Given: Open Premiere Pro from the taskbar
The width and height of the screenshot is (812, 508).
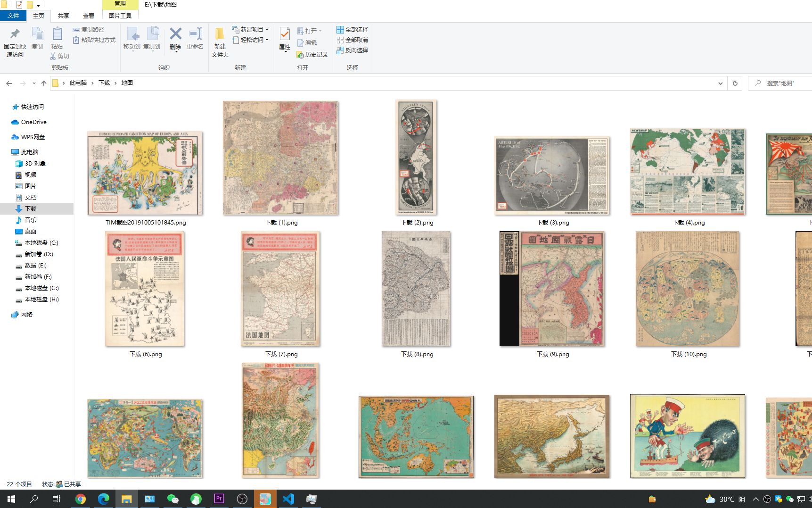Looking at the screenshot, I should pos(219,499).
